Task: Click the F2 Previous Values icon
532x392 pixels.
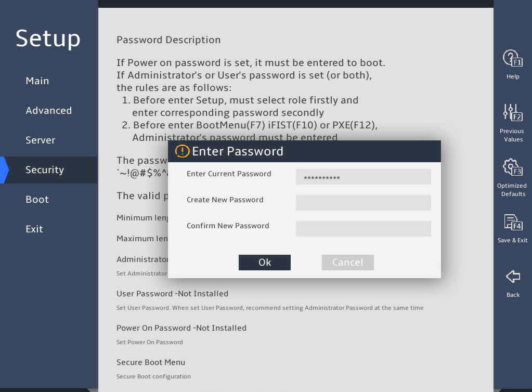Action: 513,113
